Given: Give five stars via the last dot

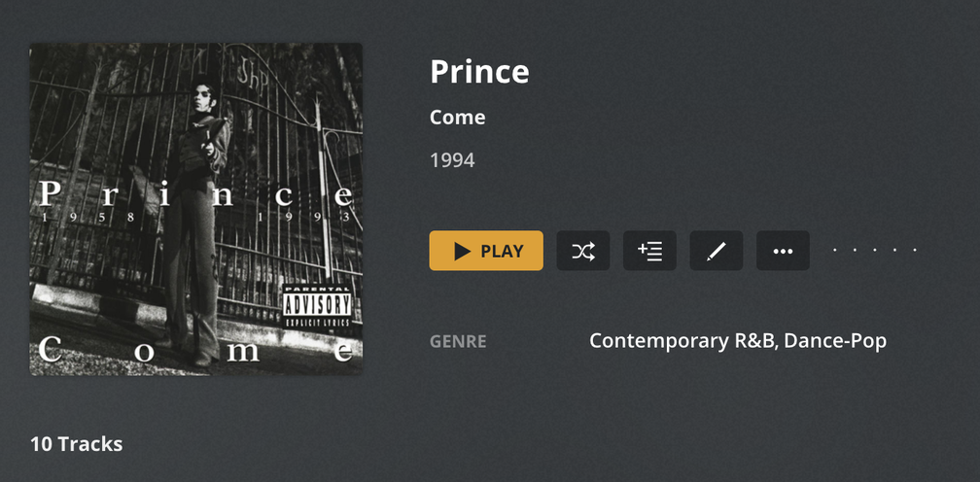Looking at the screenshot, I should pos(915,251).
